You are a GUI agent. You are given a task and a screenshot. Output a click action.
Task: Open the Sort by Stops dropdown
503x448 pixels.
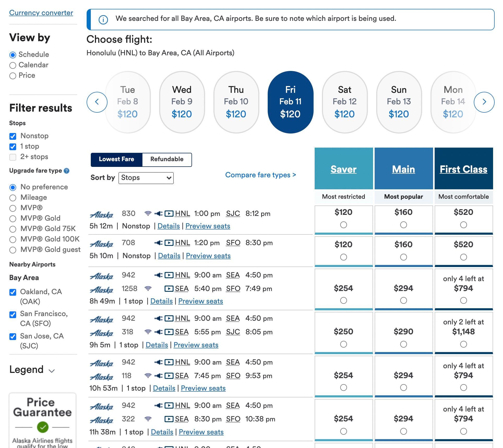click(146, 178)
